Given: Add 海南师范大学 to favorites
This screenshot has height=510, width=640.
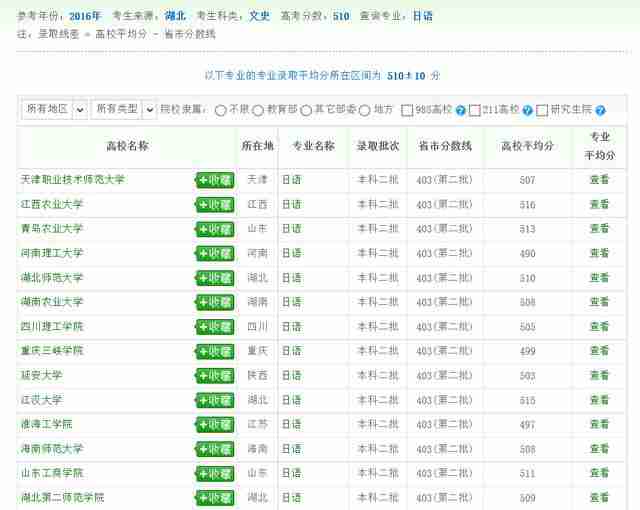Looking at the screenshot, I should 215,449.
